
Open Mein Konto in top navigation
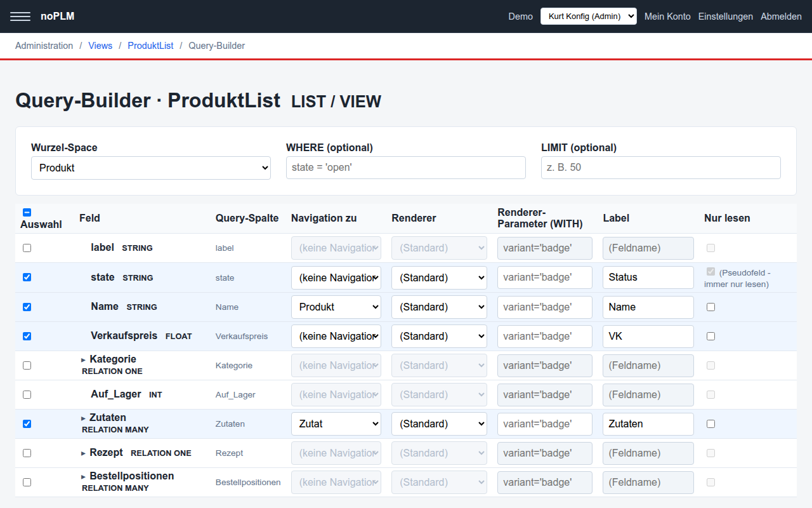[x=667, y=17]
